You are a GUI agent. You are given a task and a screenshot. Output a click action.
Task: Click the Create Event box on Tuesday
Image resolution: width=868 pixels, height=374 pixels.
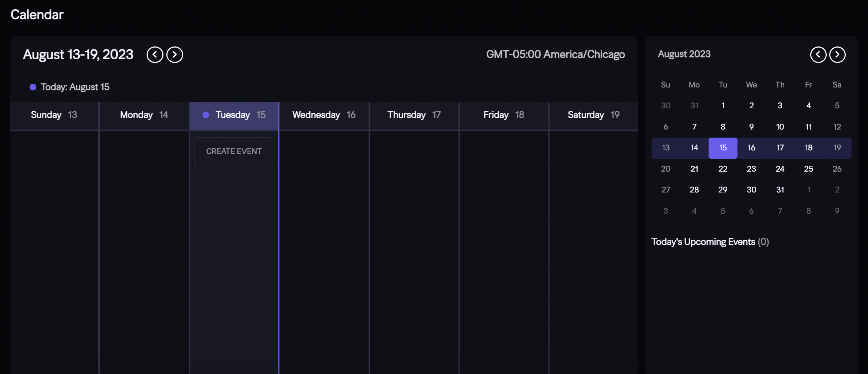[234, 152]
